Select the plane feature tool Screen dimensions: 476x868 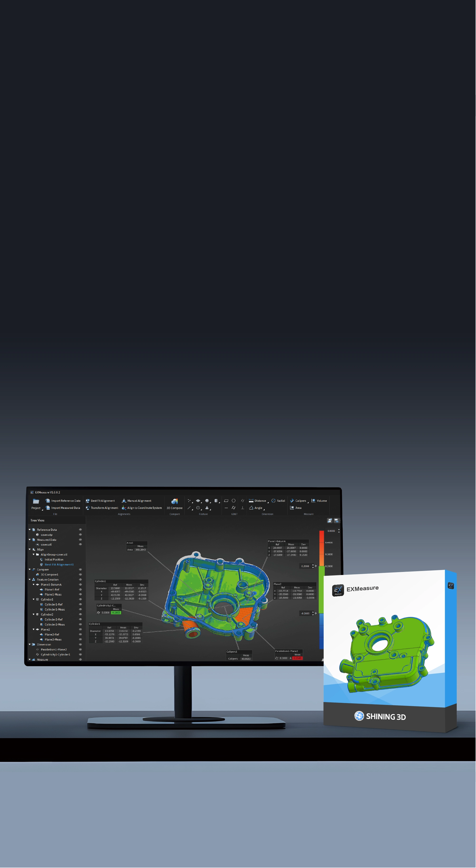coord(198,501)
